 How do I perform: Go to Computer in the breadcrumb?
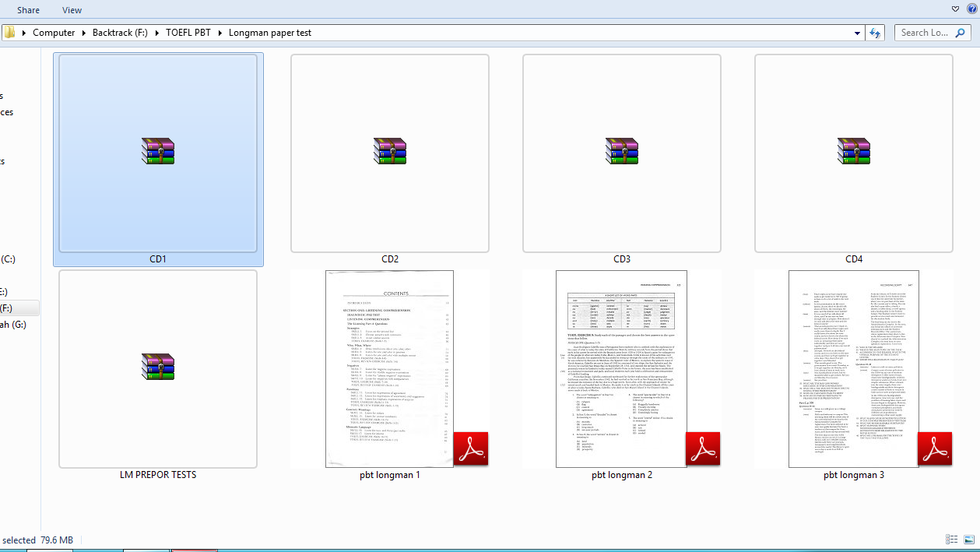pyautogui.click(x=54, y=33)
